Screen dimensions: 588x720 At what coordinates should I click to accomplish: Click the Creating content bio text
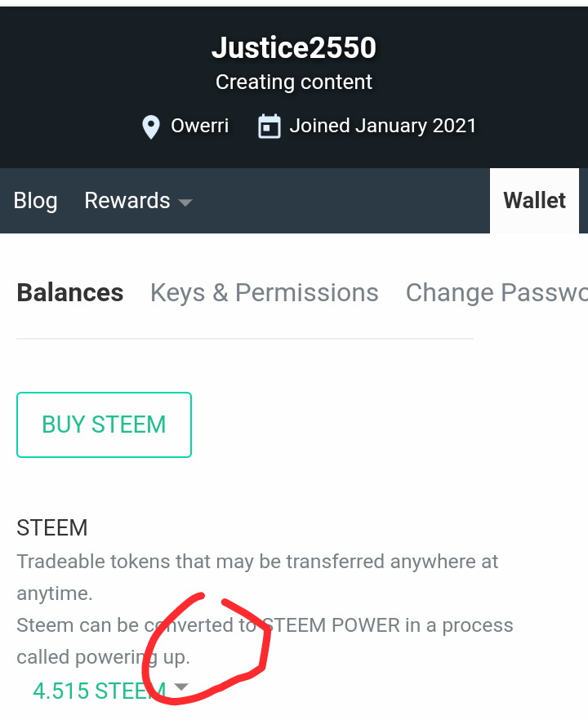pyautogui.click(x=294, y=82)
